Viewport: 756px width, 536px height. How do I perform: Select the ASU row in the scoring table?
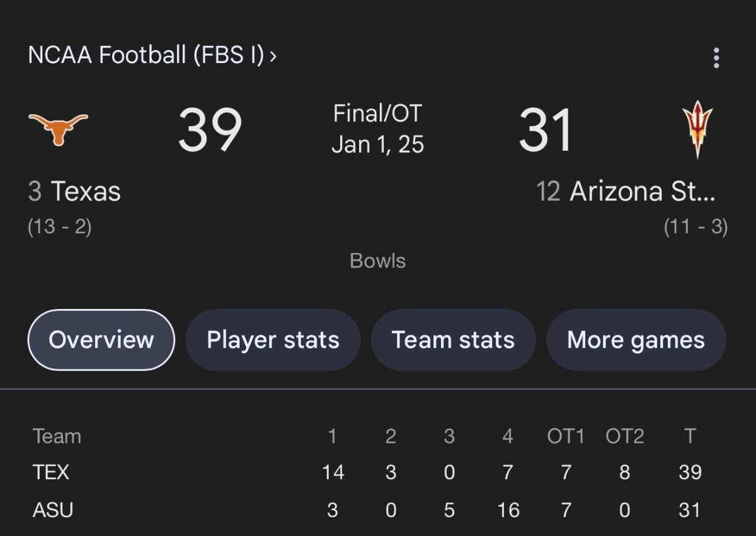(x=53, y=510)
